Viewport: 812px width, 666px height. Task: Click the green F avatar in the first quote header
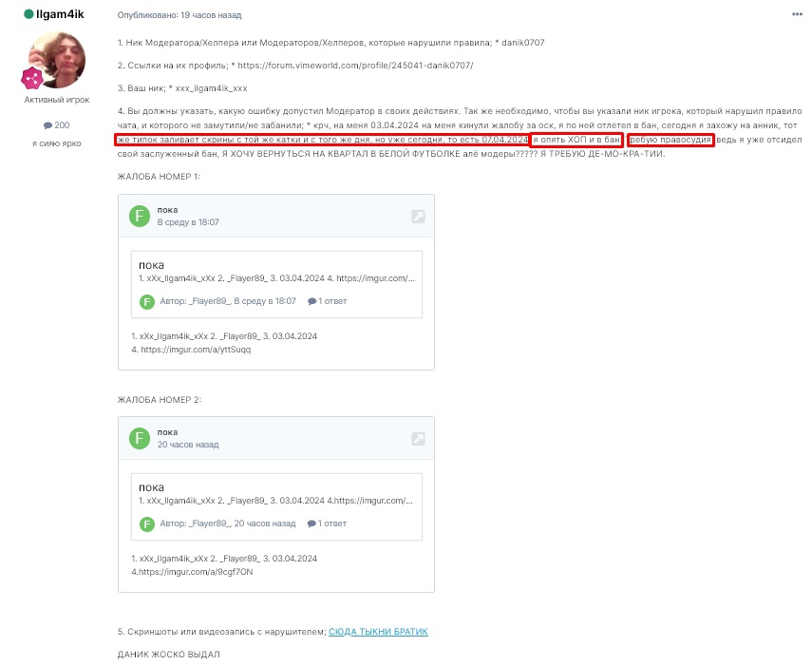point(140,216)
